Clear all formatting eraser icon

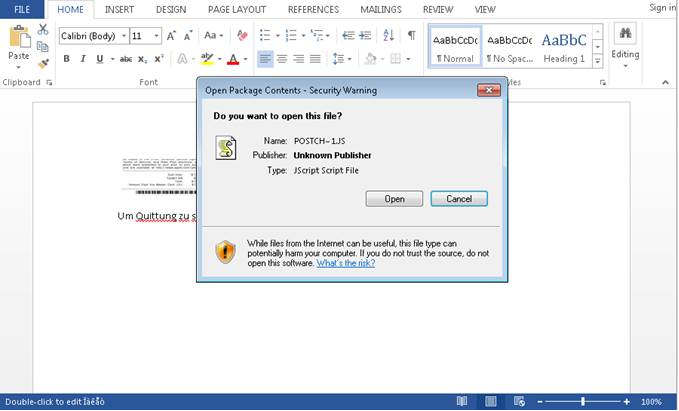pos(242,36)
